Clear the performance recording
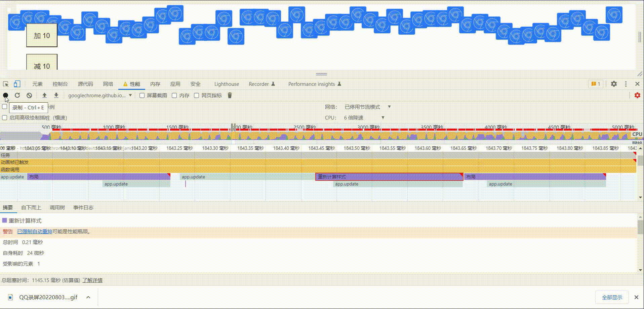Viewport: 644px width, 309px height. (29, 96)
